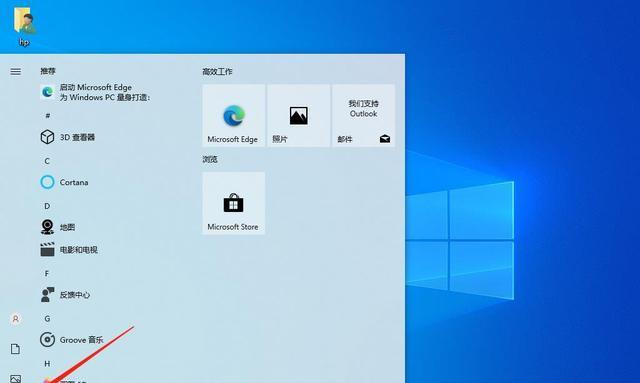
Task: Click the Microsoft Store tile
Action: [x=233, y=203]
